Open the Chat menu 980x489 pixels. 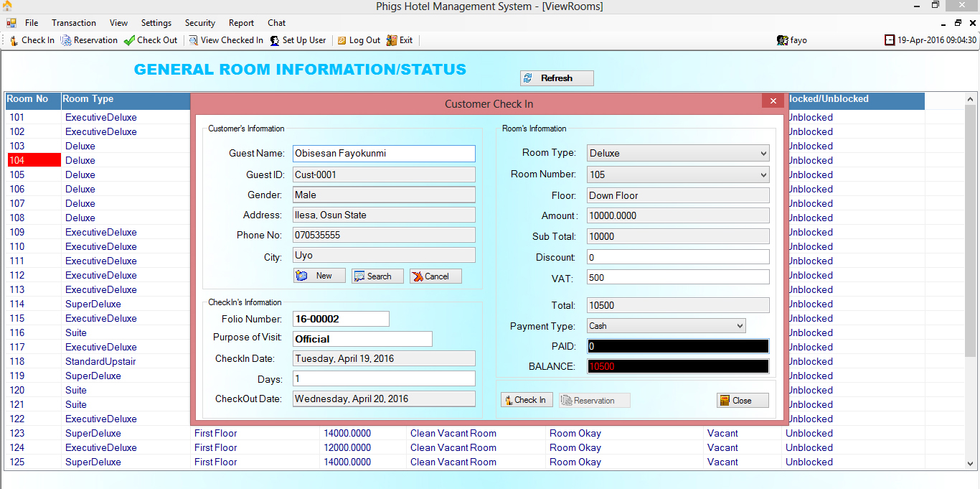coord(277,23)
